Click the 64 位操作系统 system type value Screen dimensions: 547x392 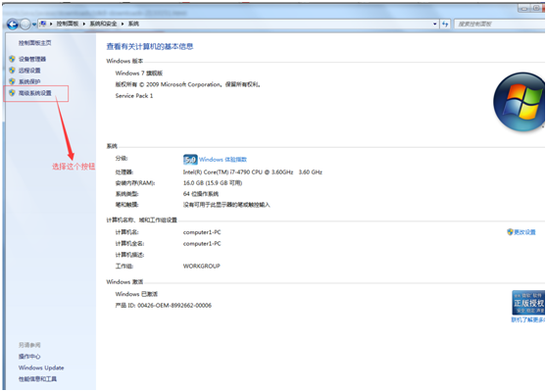[x=201, y=194]
